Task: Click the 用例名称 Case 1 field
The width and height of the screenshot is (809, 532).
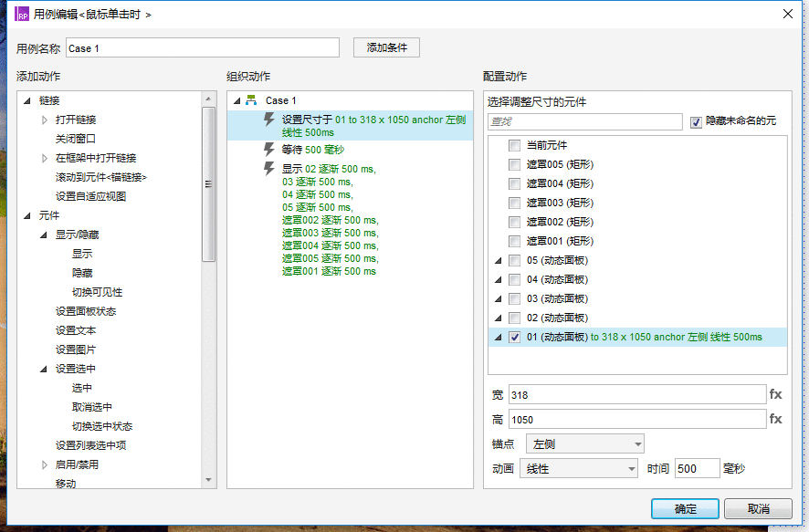Action: (203, 48)
